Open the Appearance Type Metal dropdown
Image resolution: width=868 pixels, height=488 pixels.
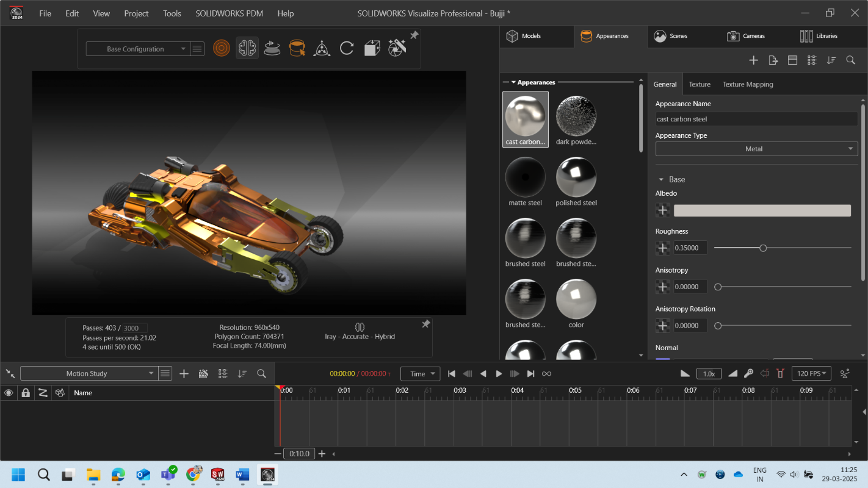756,149
